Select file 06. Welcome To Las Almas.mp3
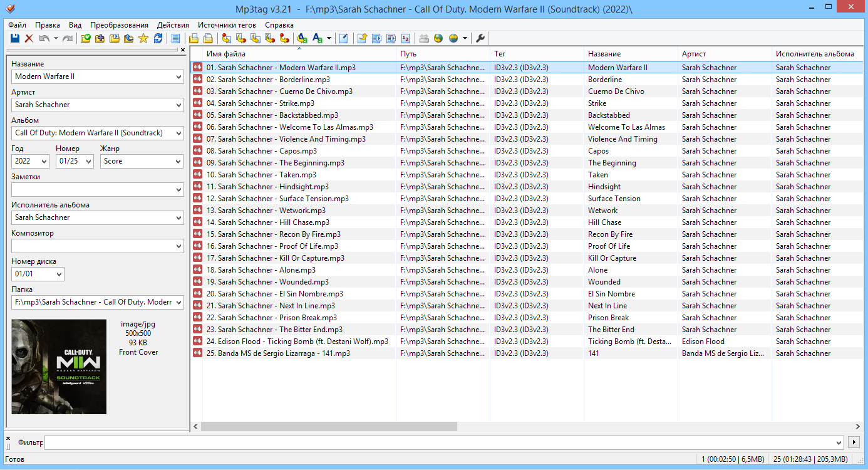 pos(289,127)
